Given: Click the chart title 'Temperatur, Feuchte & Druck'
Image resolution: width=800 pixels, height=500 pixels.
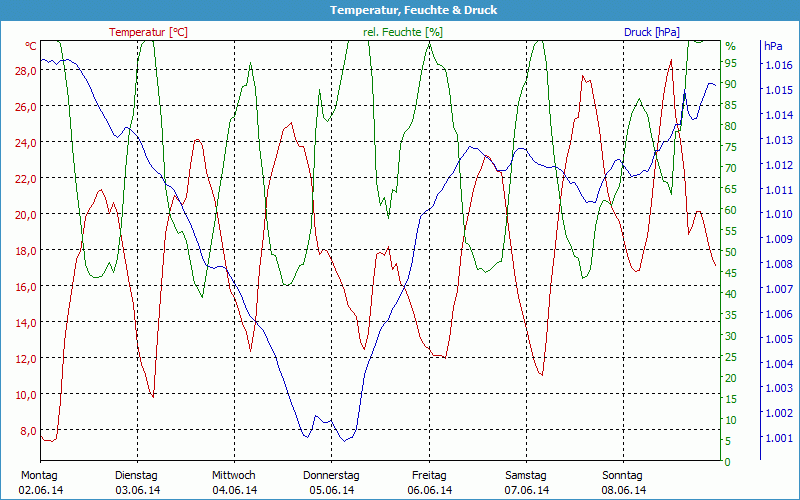Looking at the screenshot, I should pos(413,10).
